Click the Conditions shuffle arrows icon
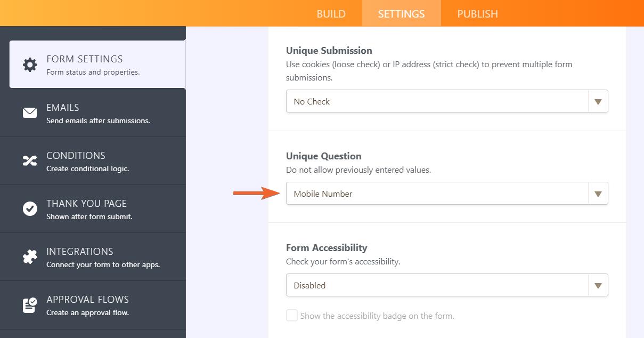The image size is (644, 338). [30, 160]
